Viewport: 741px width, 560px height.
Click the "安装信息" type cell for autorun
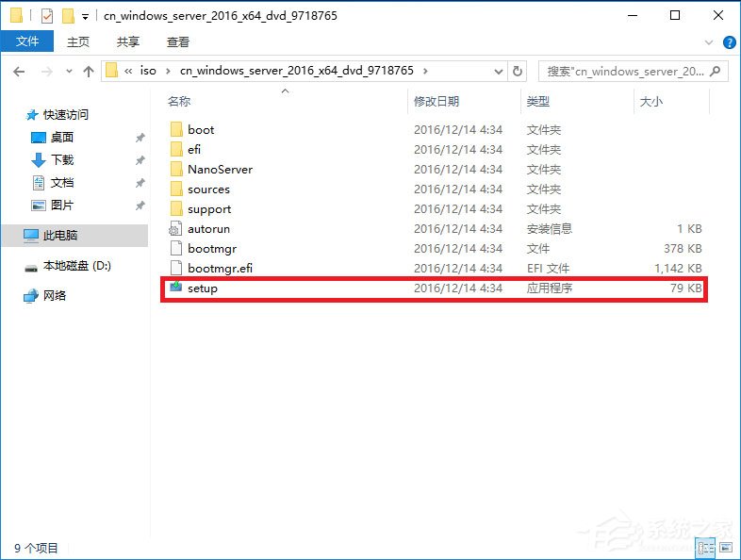click(x=549, y=229)
